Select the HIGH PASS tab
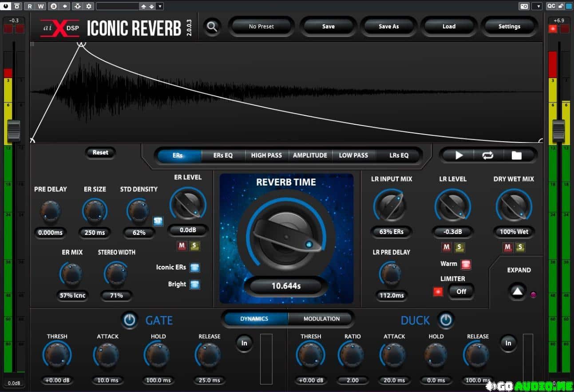Screen dimensions: 574x392 pos(266,155)
